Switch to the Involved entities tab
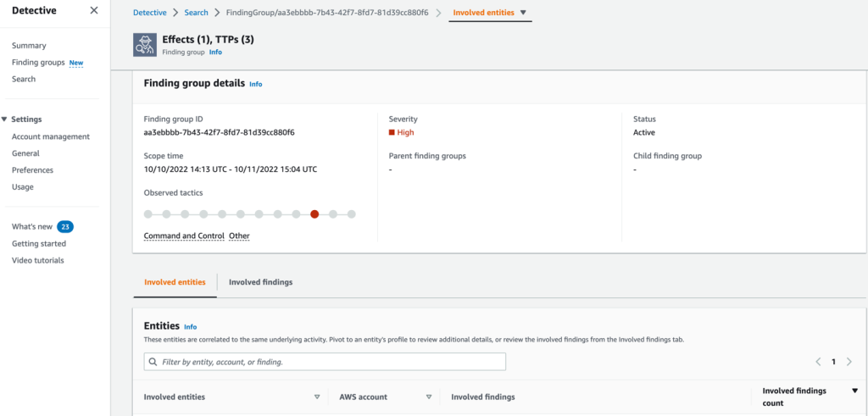Screen dimensions: 868x416 coord(175,282)
